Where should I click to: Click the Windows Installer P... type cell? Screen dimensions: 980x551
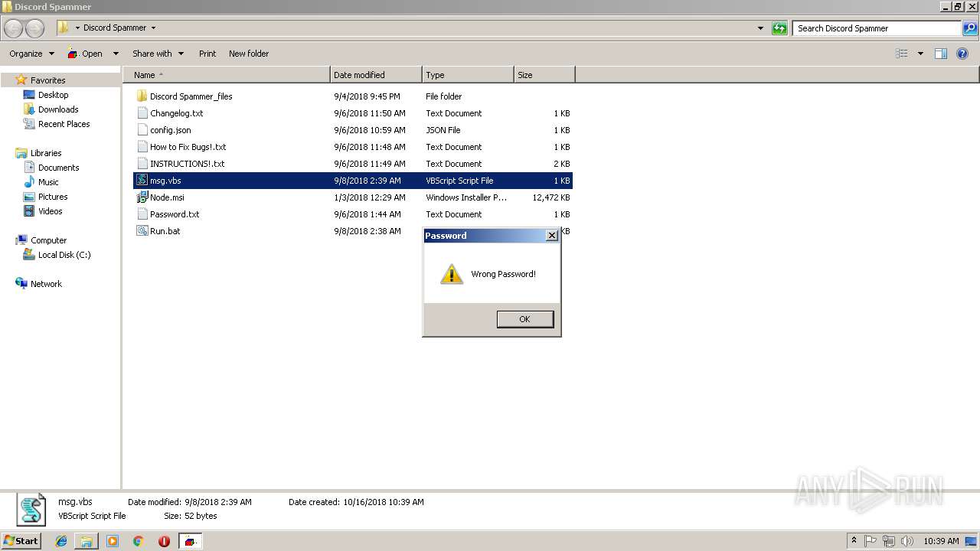tap(466, 197)
